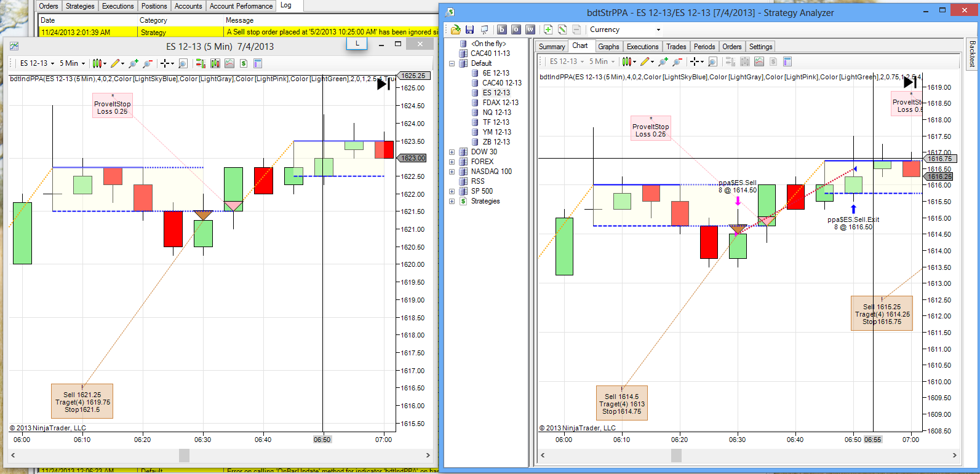Viewport: 980px width, 474px height.
Task: Click the presentation board icon in Strategy Analyzer toolbar
Action: [484, 30]
